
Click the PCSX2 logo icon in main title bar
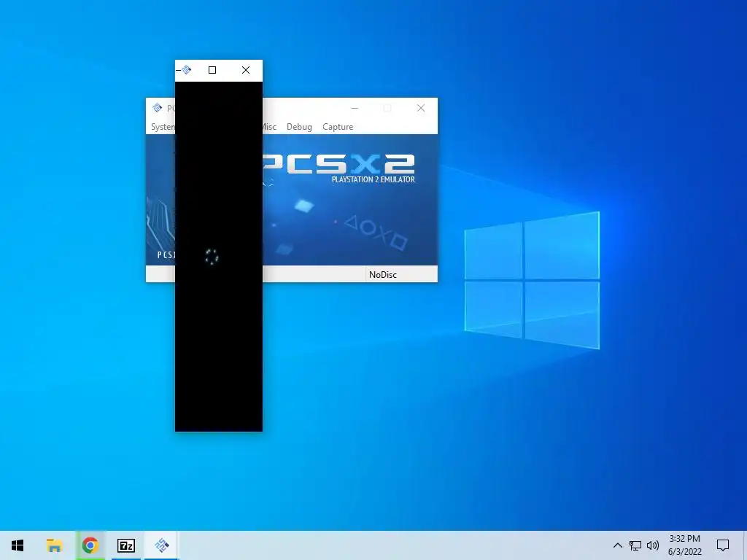pyautogui.click(x=158, y=108)
